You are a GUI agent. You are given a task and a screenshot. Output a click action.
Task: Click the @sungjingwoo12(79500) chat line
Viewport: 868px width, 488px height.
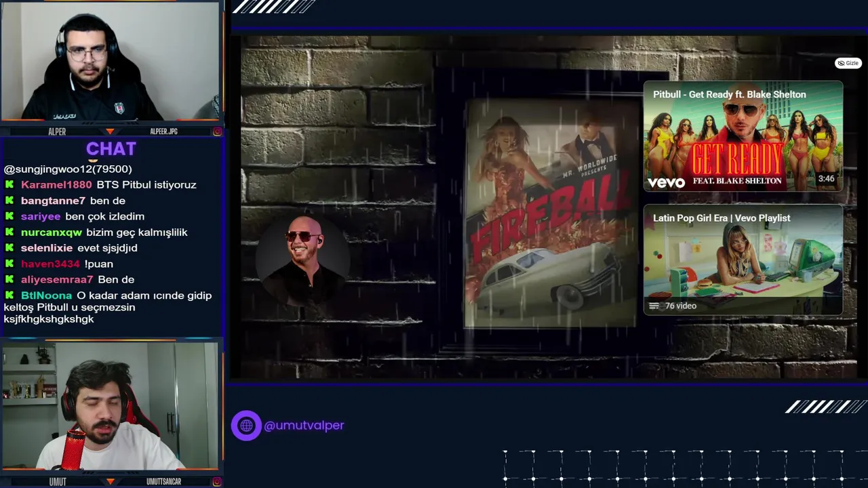pyautogui.click(x=68, y=169)
